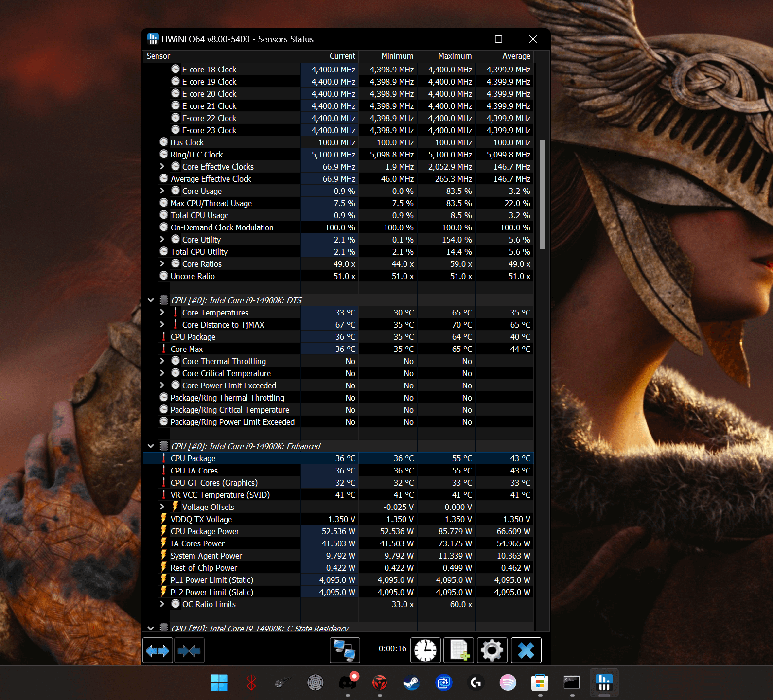
Task: Click the clock icon beside E-core 18 Clock
Action: (x=176, y=69)
